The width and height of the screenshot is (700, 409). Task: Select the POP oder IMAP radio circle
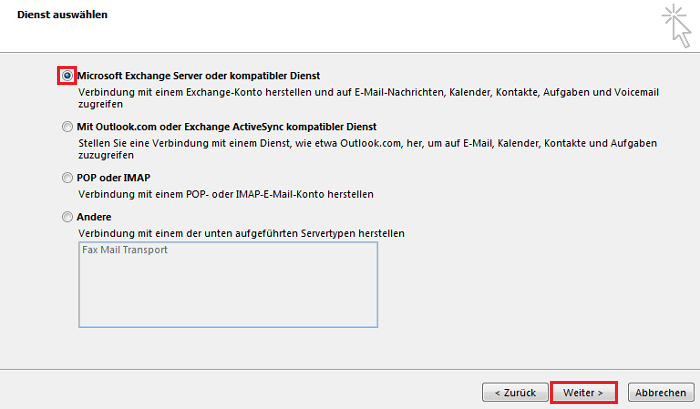point(67,178)
